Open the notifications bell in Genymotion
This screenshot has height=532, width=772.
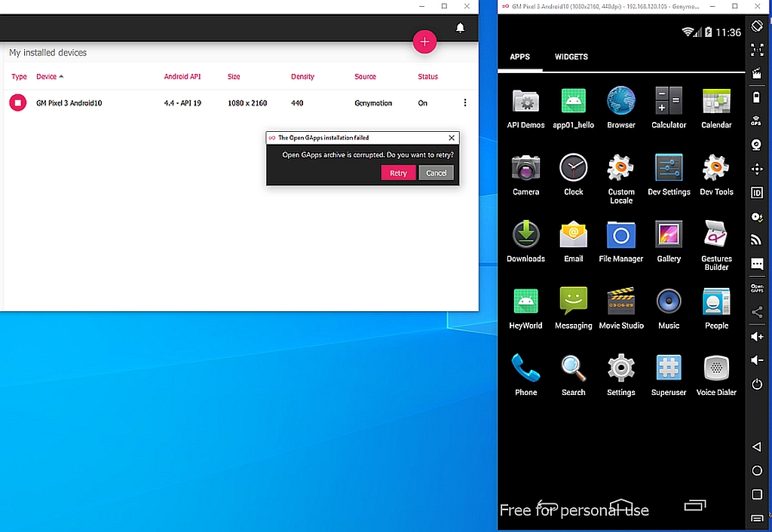pos(460,28)
